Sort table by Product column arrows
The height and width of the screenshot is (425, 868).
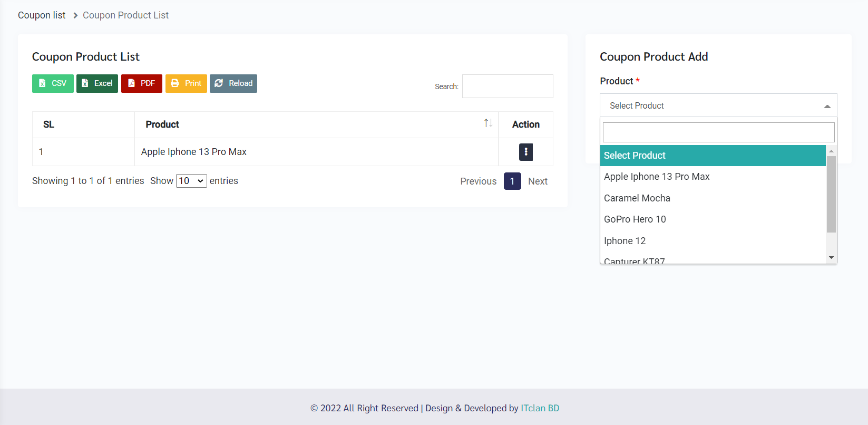(x=488, y=123)
